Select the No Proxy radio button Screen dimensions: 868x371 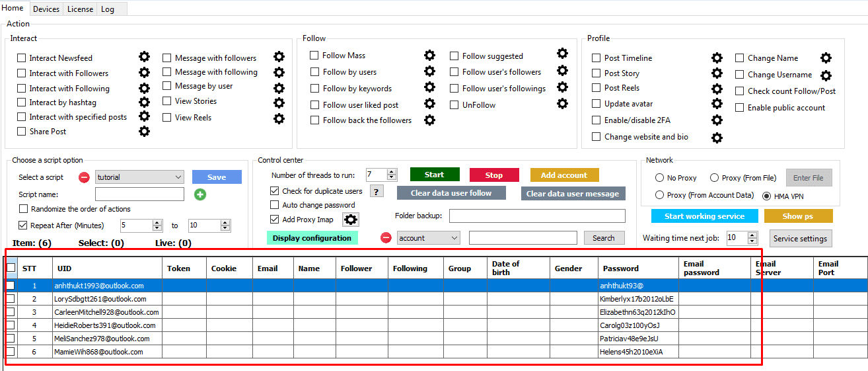[x=659, y=178]
